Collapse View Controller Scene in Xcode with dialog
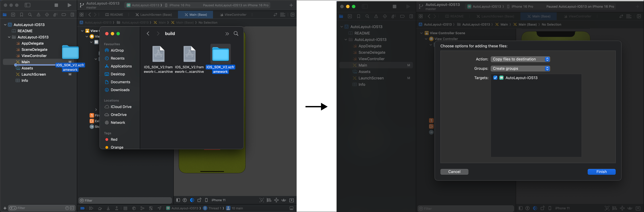 click(421, 33)
